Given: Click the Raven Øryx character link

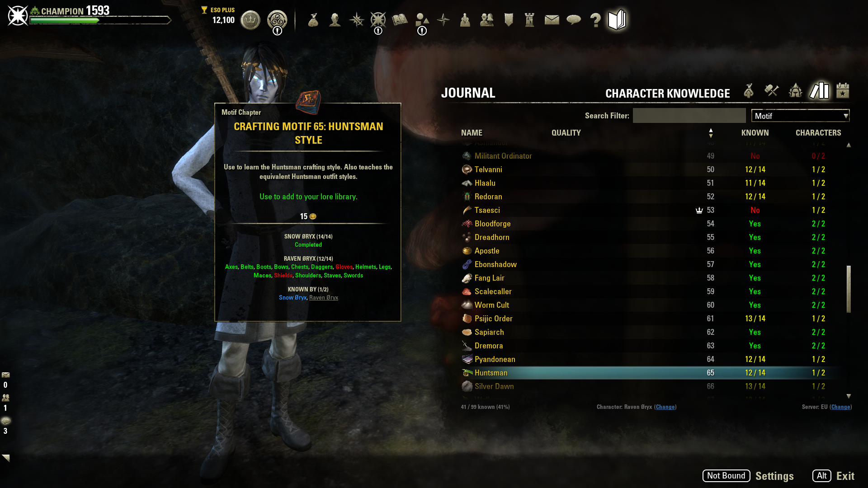Looking at the screenshot, I should 324,297.
